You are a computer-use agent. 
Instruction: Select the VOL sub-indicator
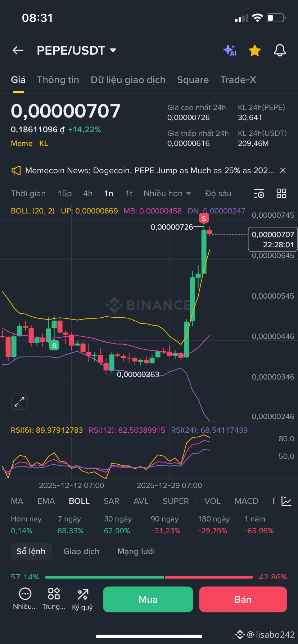pos(212,501)
